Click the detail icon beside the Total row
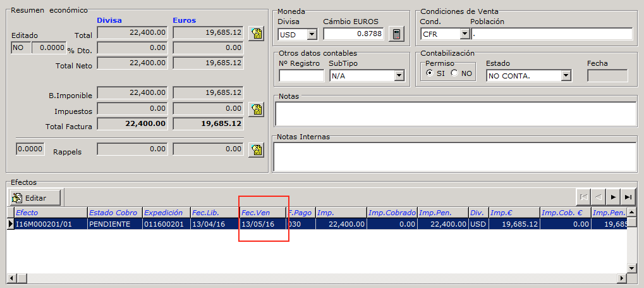Image resolution: width=644 pixels, height=288 pixels. [x=256, y=34]
